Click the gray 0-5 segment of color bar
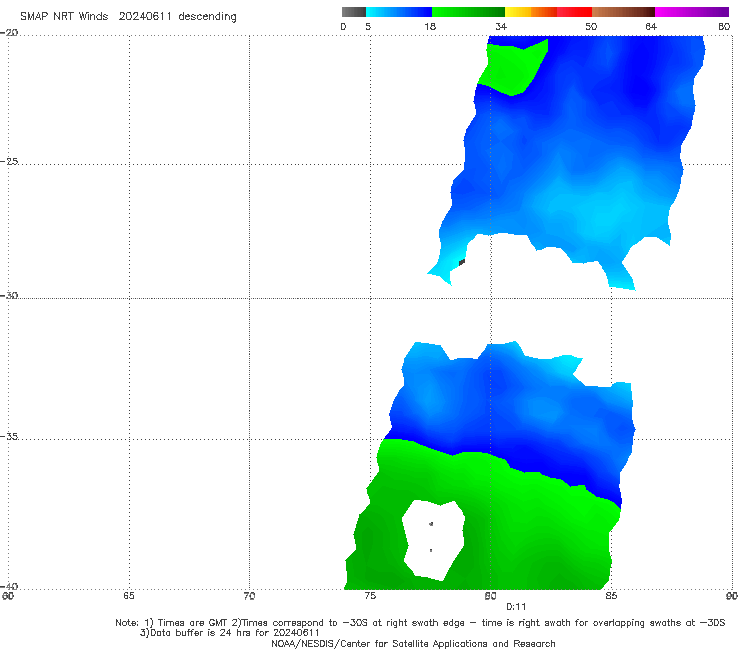Screen dimensions: 740x650 click(354, 12)
